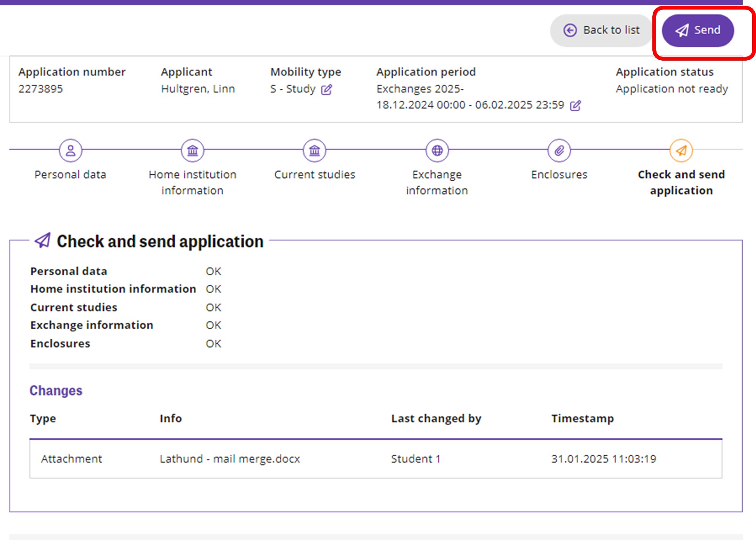Select the Current studies building icon
This screenshot has height=540, width=756.
pos(314,150)
